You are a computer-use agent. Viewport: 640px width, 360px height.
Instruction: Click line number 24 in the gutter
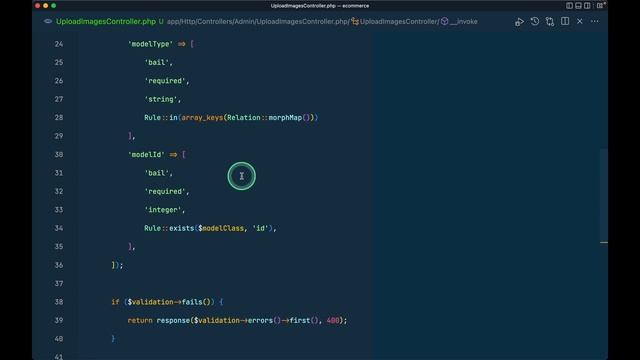point(59,44)
